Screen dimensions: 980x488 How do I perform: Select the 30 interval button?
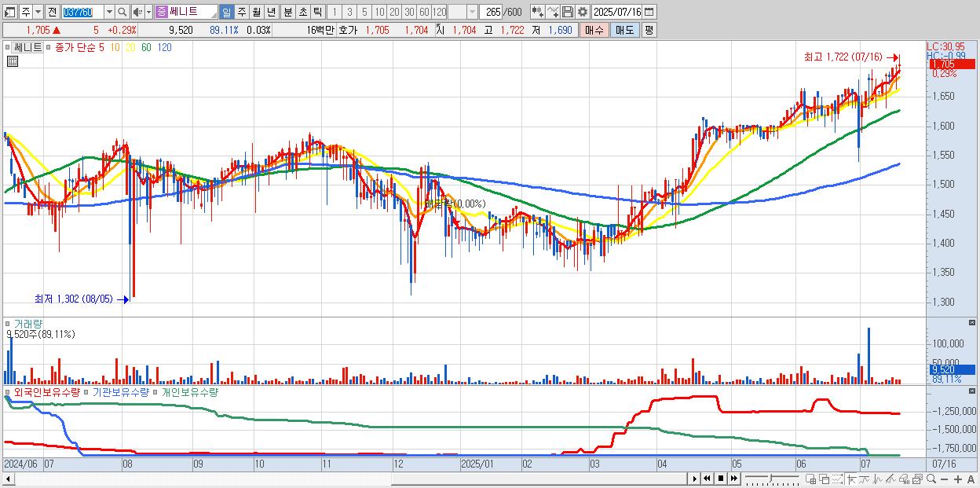coord(409,12)
